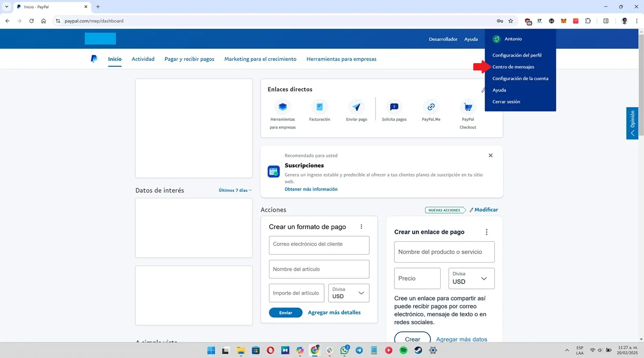Open the Facturación quick link icon
This screenshot has height=358, width=644.
pyautogui.click(x=320, y=107)
